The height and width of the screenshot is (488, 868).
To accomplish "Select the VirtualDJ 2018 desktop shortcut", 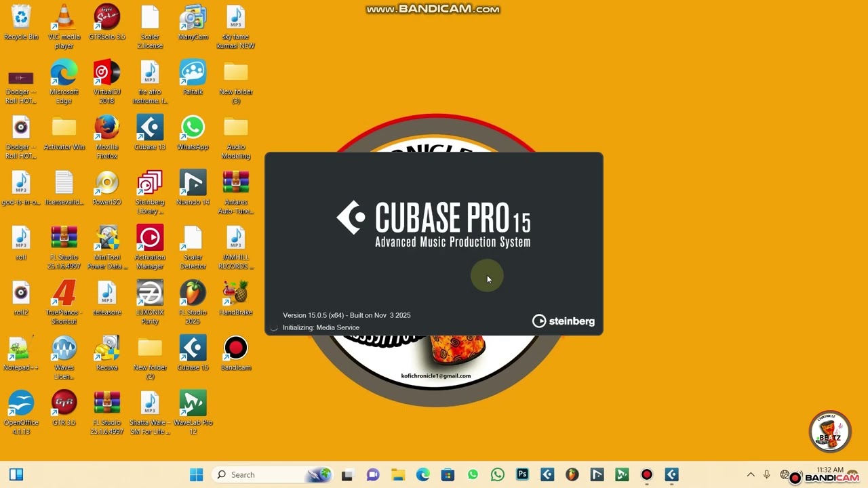I will point(106,82).
